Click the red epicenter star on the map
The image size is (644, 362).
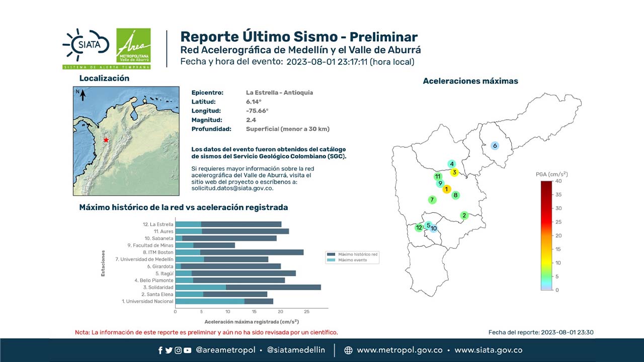click(x=106, y=140)
